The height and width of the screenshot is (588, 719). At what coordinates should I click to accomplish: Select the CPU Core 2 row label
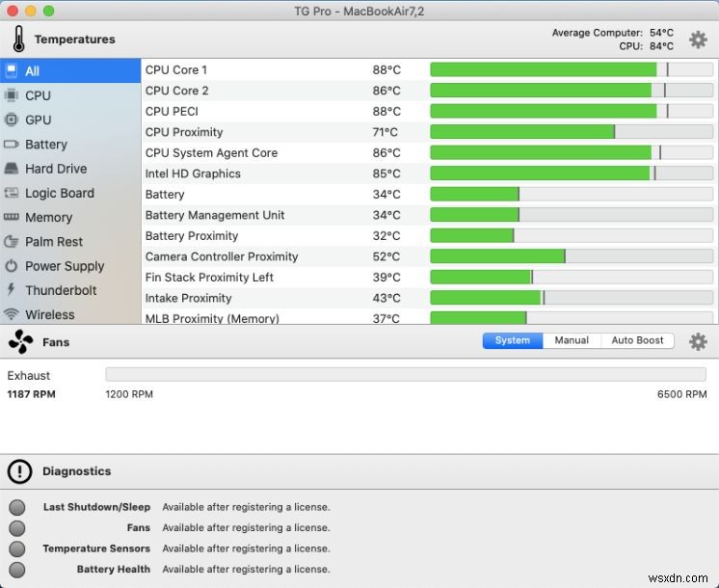coord(176,91)
